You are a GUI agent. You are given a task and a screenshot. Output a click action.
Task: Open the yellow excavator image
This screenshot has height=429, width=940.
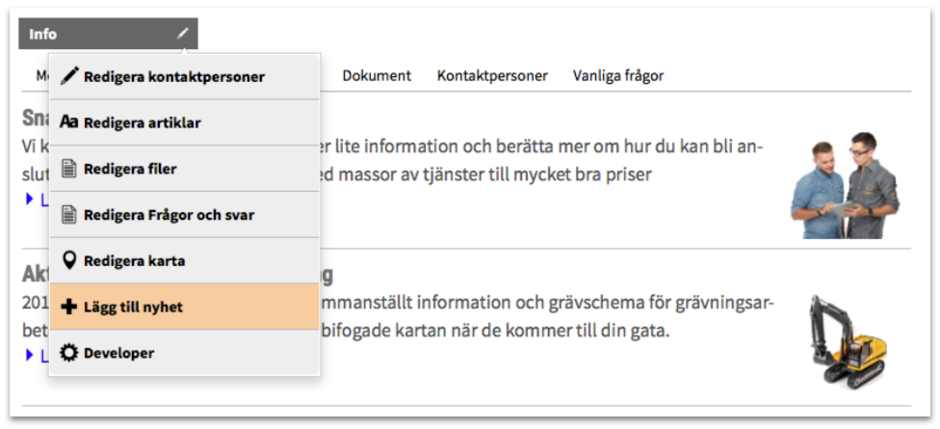click(x=847, y=341)
